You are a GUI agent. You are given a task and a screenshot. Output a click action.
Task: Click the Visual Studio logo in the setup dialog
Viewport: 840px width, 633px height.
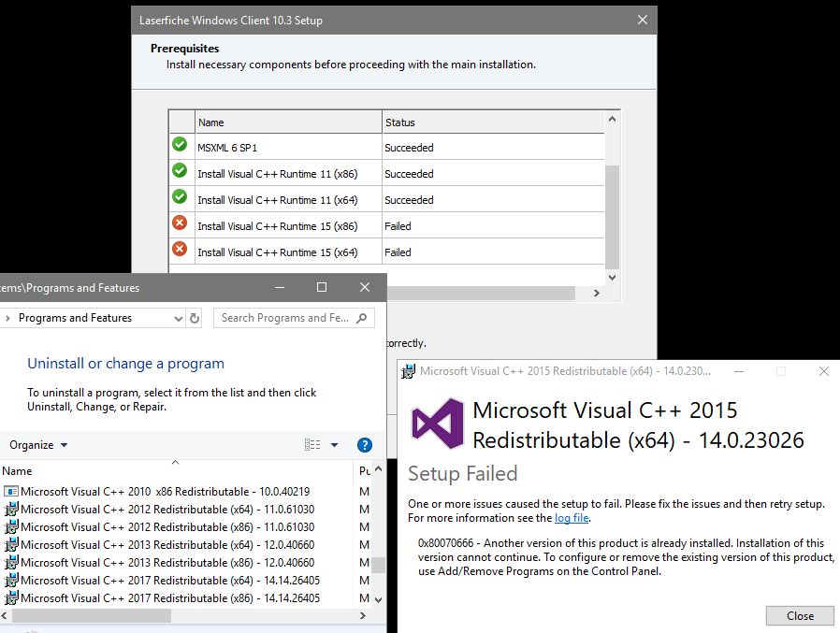tap(438, 424)
